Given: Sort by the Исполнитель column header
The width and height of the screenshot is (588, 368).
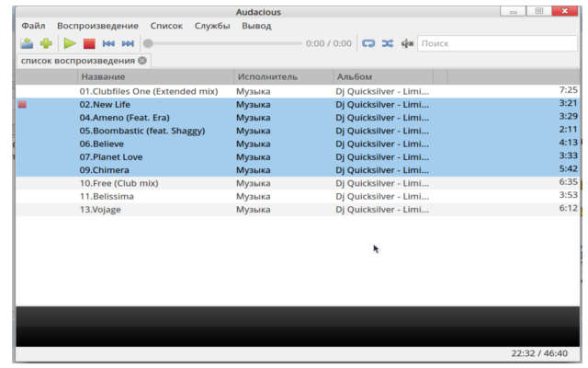Looking at the screenshot, I should click(282, 76).
